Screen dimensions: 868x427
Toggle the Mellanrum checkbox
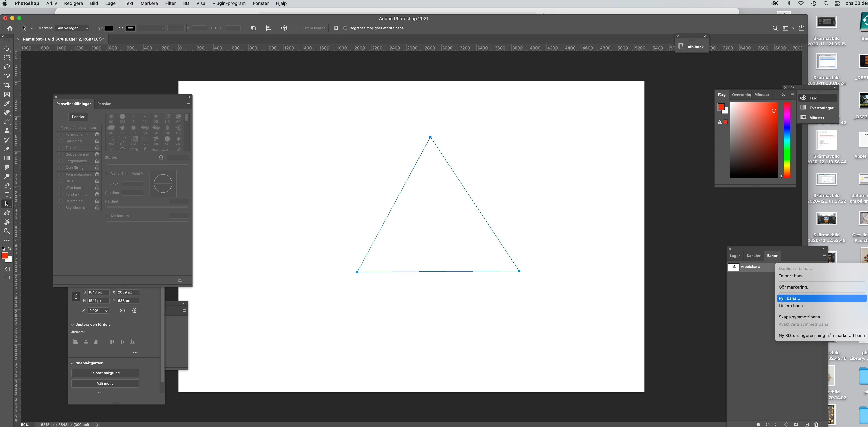tap(107, 216)
